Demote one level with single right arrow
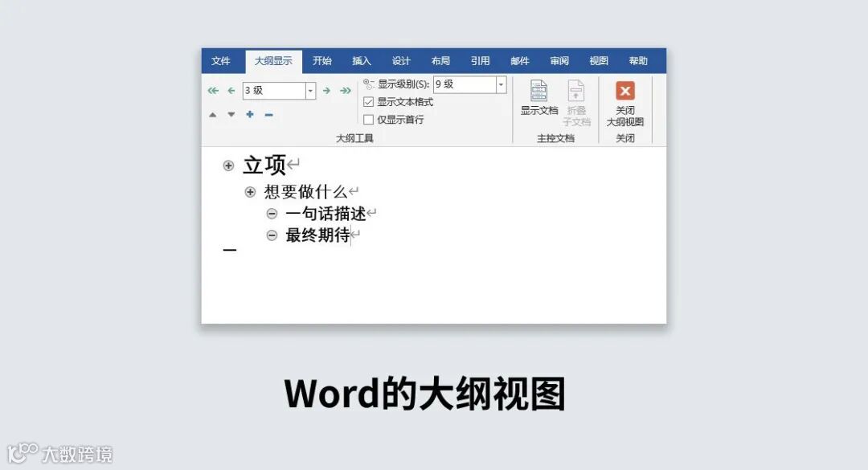Image resolution: width=868 pixels, height=470 pixels. coord(326,90)
